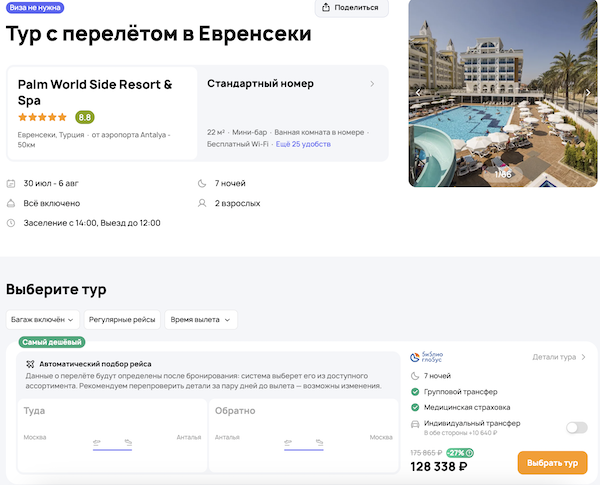Click the Медицинская страховка green checkmark
The height and width of the screenshot is (485, 600).
415,408
